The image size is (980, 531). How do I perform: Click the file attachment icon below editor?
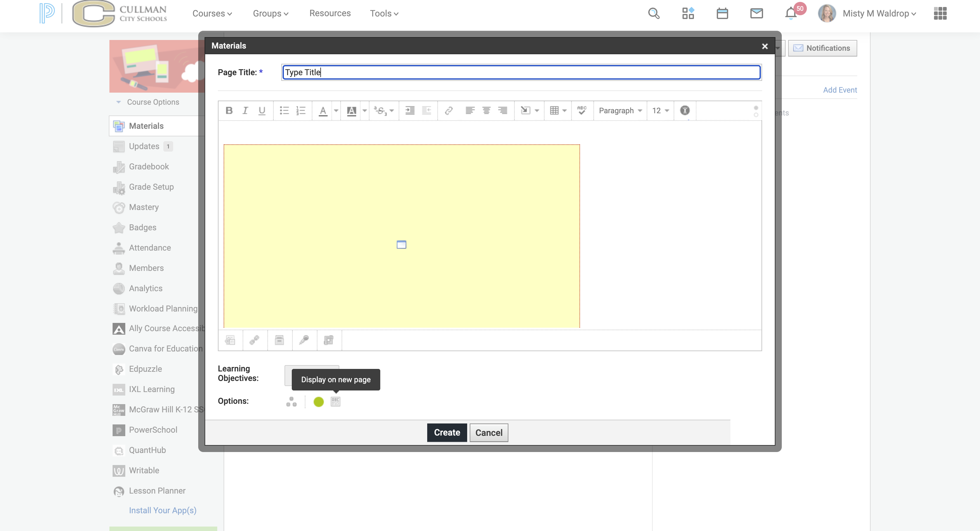pyautogui.click(x=279, y=340)
